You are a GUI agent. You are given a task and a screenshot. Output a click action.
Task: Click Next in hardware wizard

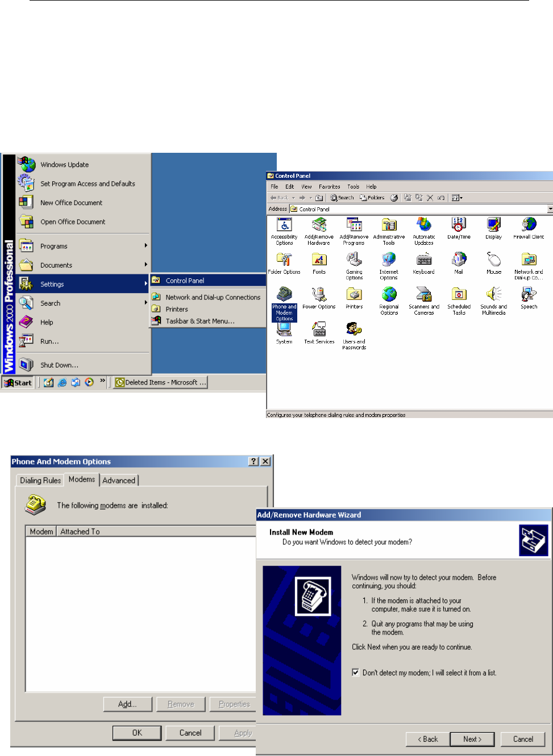(472, 739)
